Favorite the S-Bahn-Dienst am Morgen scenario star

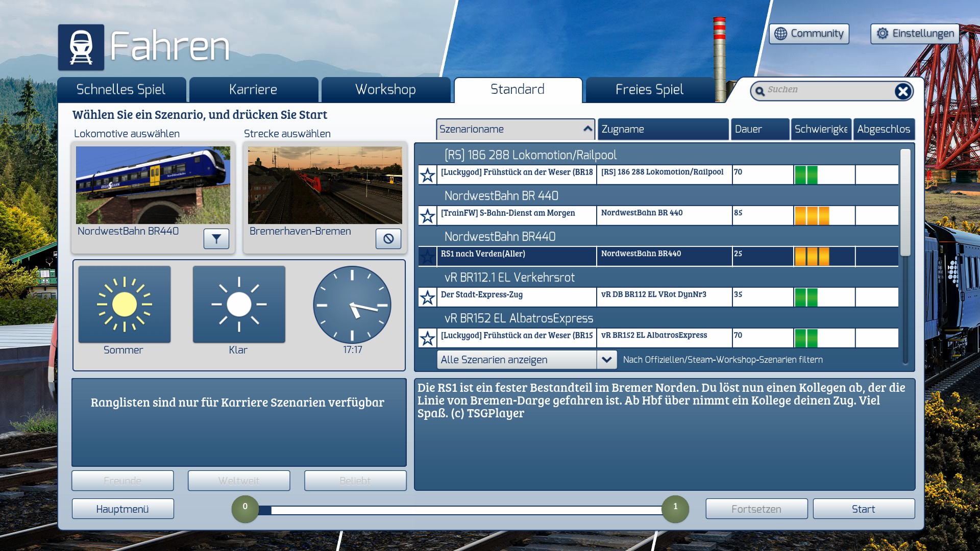pyautogui.click(x=427, y=216)
